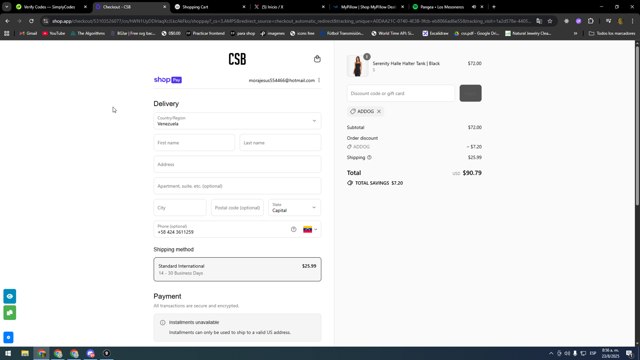Click the Postal code optional field
The width and height of the screenshot is (640, 360).
[x=237, y=208]
